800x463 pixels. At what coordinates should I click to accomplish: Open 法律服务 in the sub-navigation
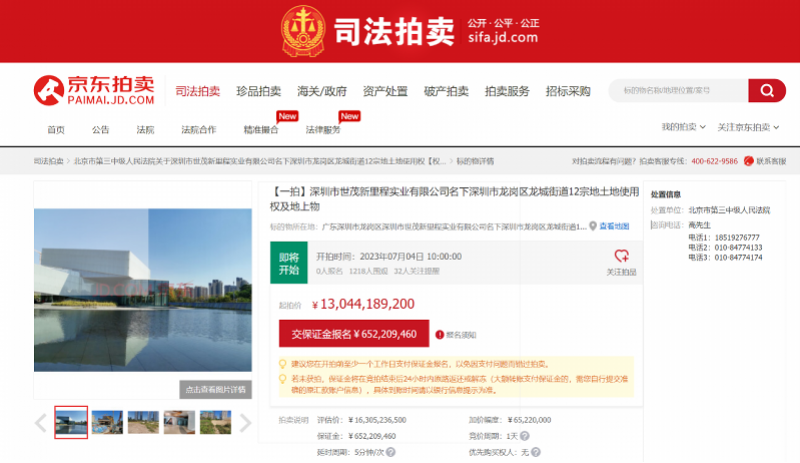point(323,130)
